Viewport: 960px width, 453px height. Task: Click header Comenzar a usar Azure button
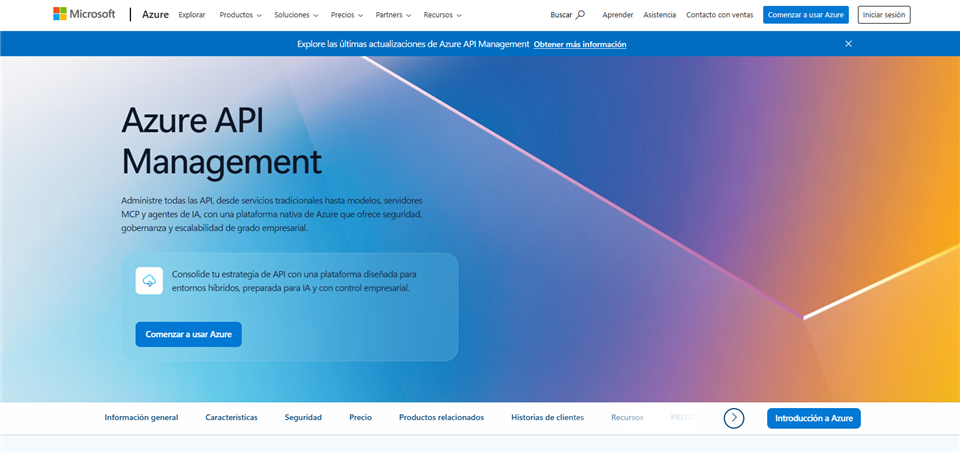(806, 15)
